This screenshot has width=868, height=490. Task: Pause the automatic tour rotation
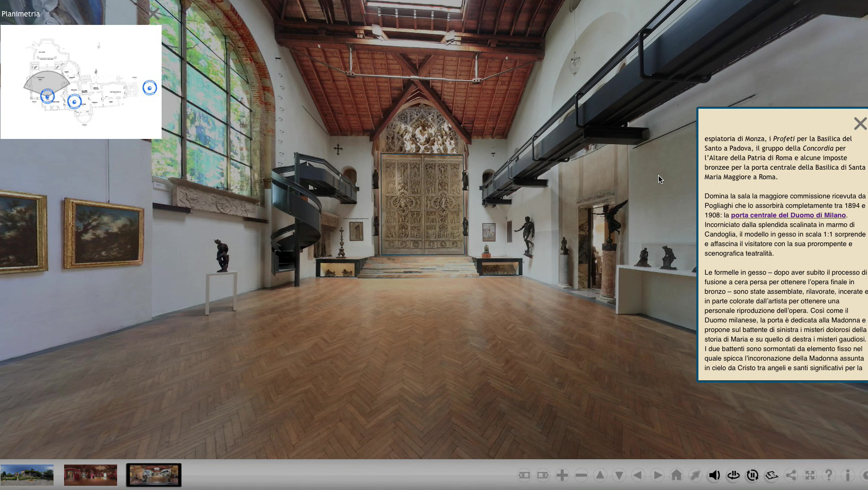(752, 475)
